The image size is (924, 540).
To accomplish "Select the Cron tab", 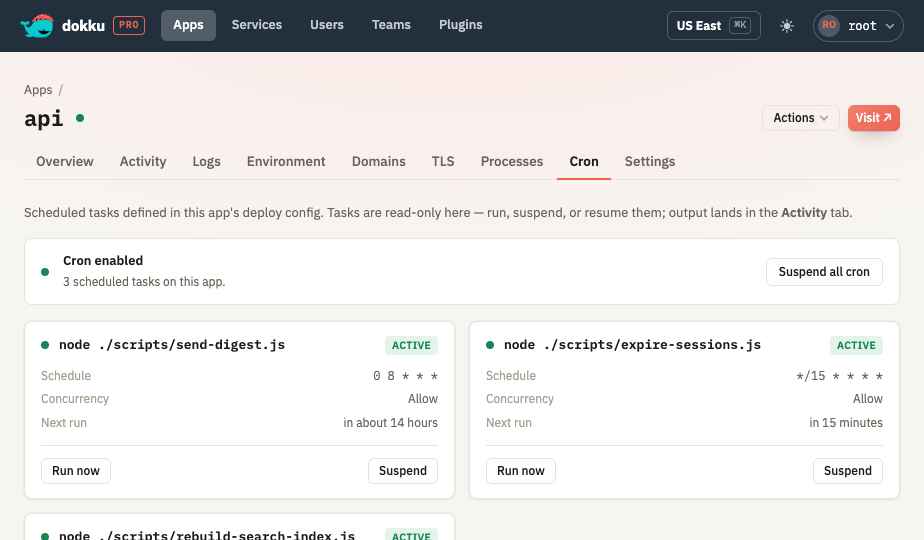I will 584,162.
